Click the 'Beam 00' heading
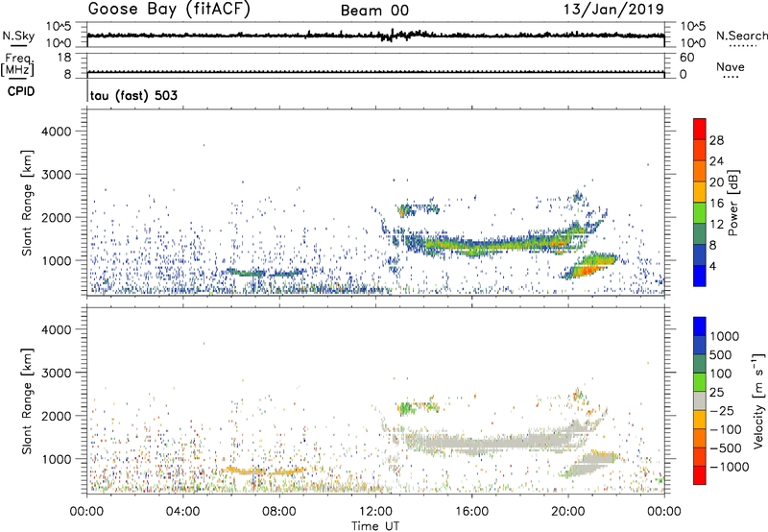The height and width of the screenshot is (532, 768). pyautogui.click(x=374, y=11)
